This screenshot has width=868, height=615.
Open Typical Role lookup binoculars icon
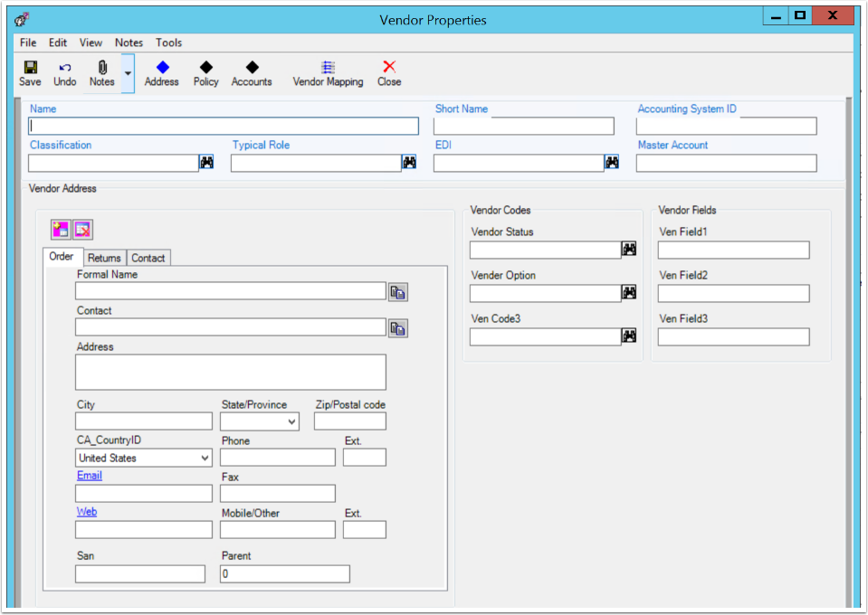pyautogui.click(x=409, y=162)
